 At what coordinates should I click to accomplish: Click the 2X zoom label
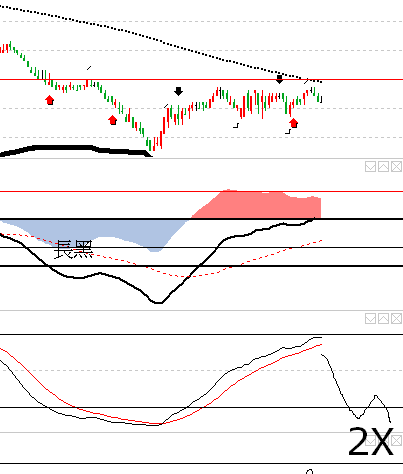click(371, 442)
